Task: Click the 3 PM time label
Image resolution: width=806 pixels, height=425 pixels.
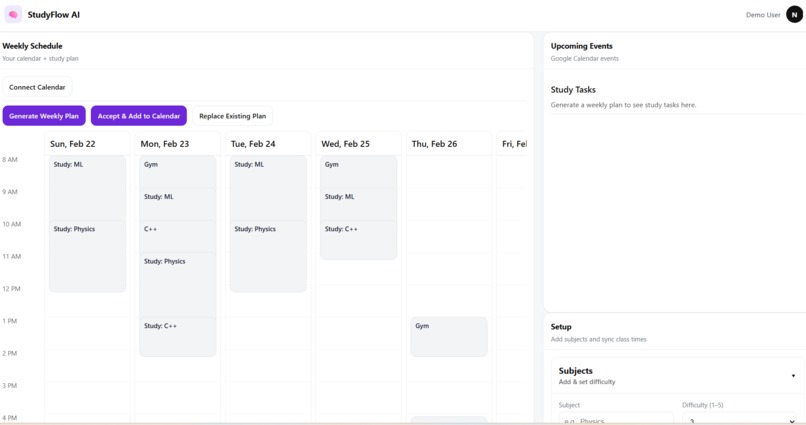Action: pyautogui.click(x=10, y=385)
